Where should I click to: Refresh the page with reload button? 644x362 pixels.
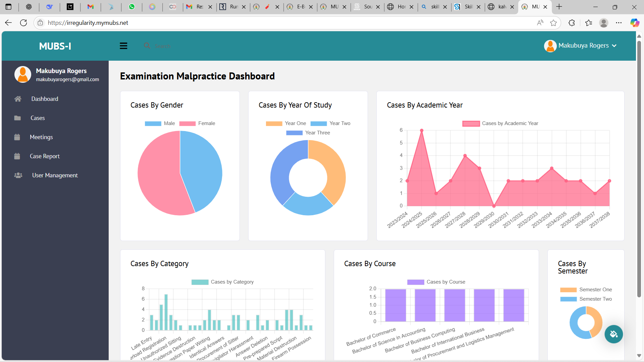point(23,23)
